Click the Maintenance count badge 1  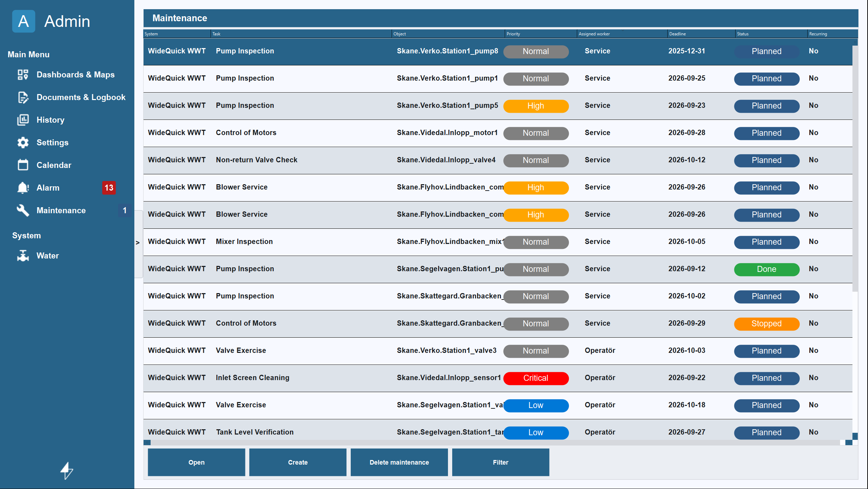point(124,210)
